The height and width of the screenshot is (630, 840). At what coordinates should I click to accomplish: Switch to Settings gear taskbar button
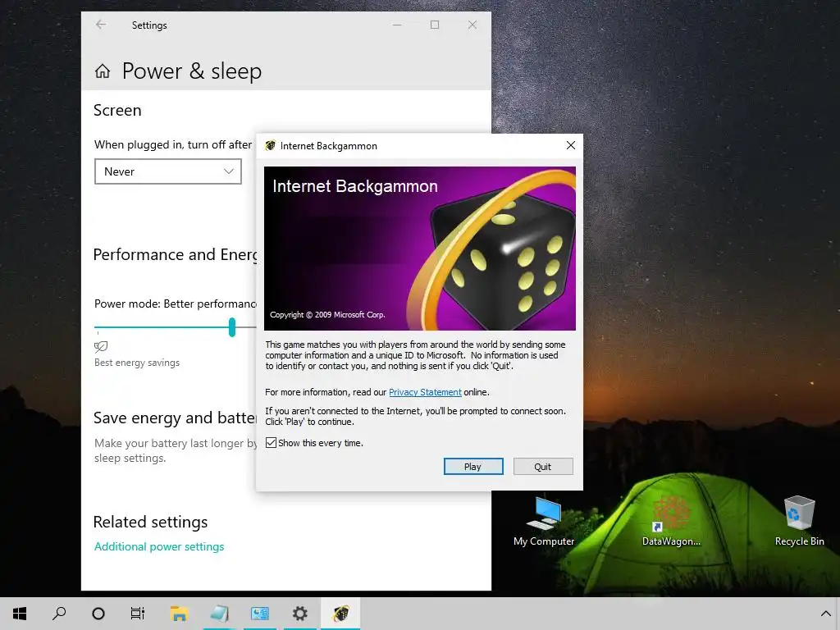click(x=299, y=614)
